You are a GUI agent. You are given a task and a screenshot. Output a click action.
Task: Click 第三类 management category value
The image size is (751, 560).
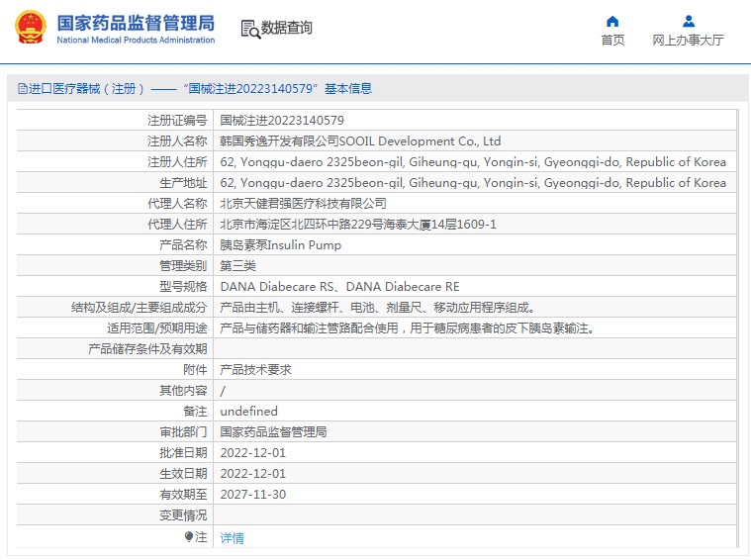237,266
